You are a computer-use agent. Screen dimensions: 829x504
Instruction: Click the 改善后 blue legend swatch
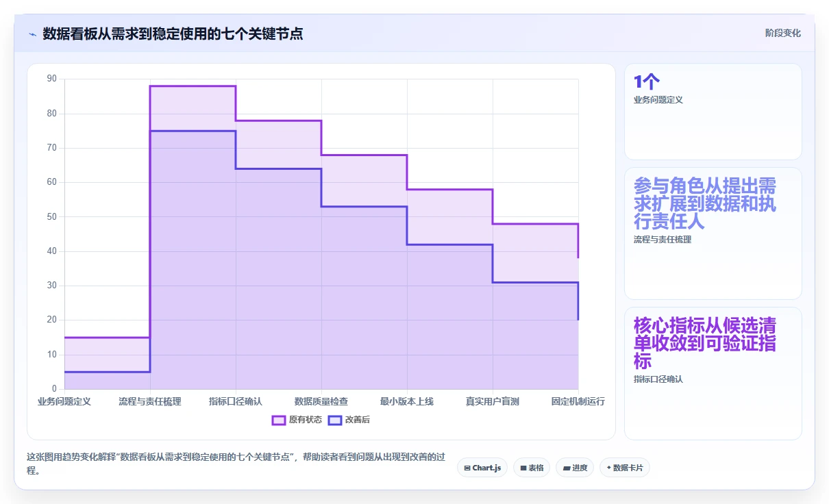point(335,420)
